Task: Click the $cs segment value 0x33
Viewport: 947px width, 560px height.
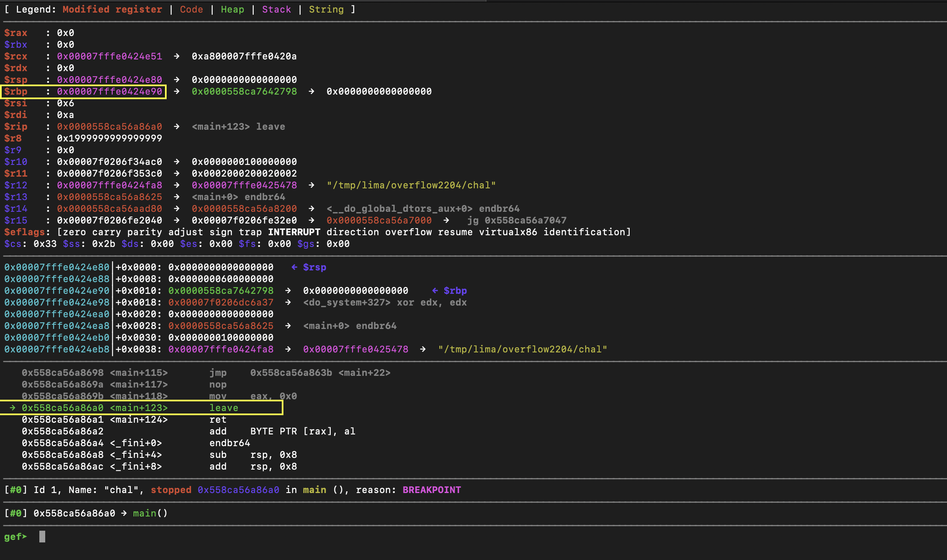Action: coord(45,244)
